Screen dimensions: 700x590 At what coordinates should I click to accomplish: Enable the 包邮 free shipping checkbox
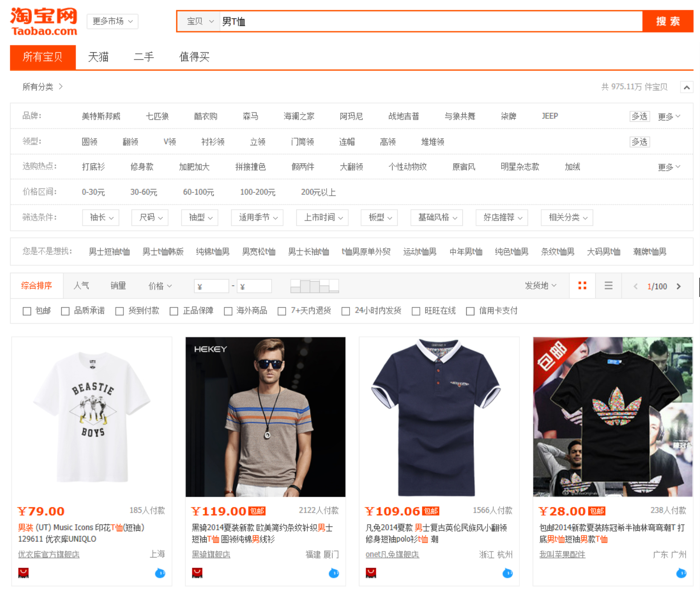27,311
